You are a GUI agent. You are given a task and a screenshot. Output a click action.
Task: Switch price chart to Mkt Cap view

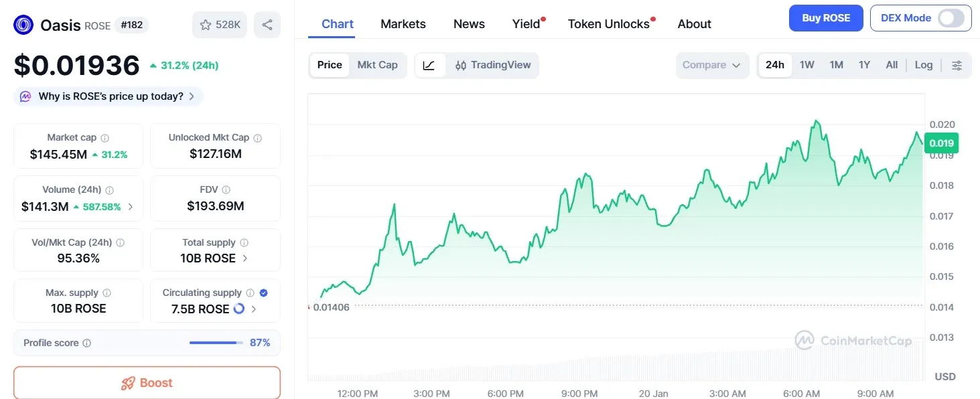click(377, 65)
